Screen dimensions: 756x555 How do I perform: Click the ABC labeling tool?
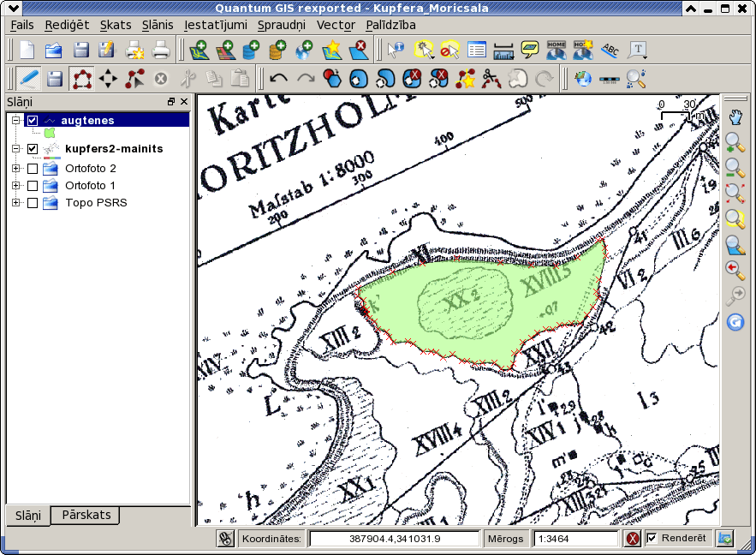(610, 51)
